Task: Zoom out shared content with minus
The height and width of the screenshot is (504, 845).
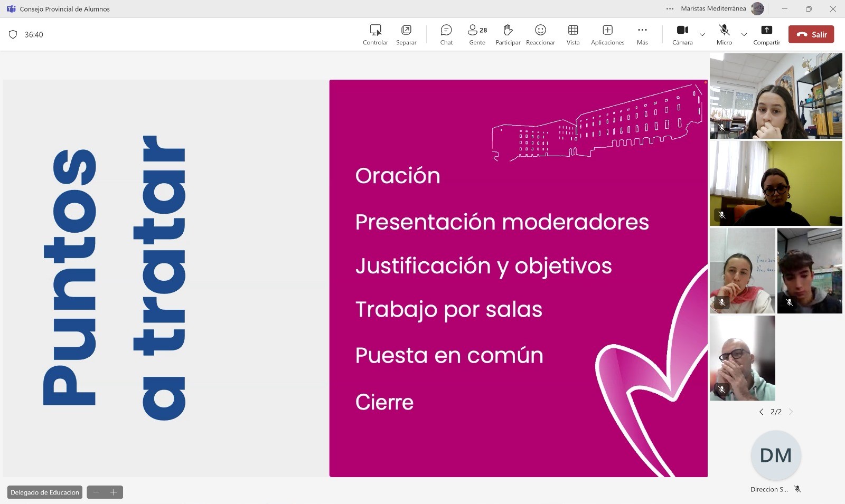Action: [x=96, y=492]
